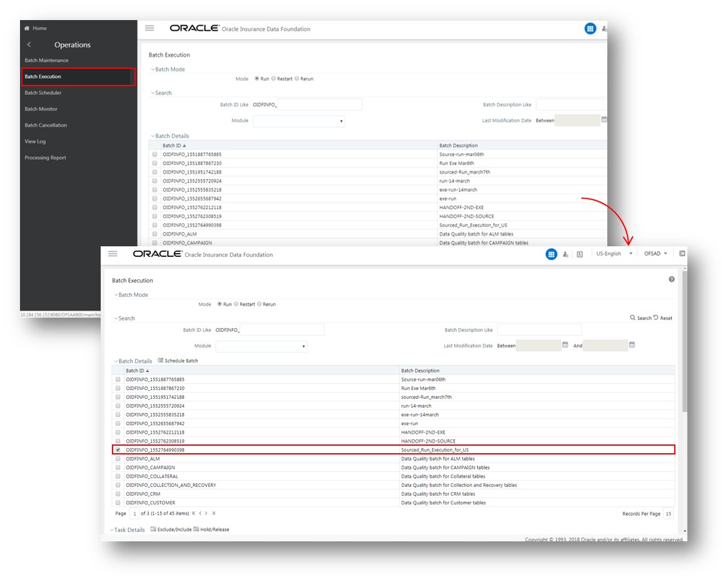
Task: Open US-English language dropdown
Action: 614,253
